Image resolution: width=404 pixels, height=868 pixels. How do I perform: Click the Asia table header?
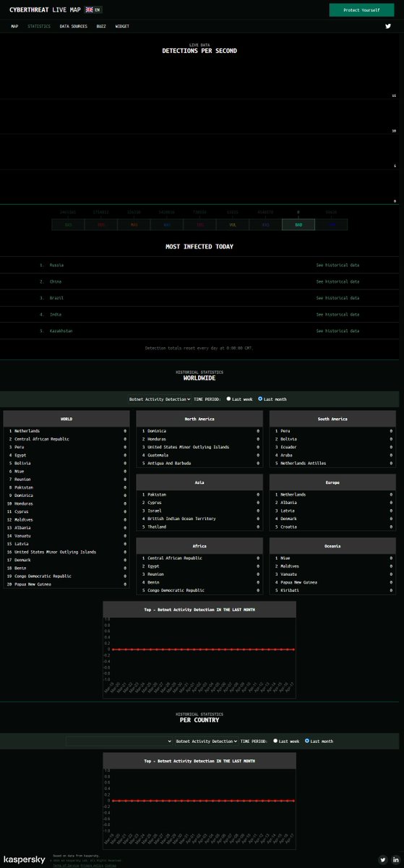(x=199, y=482)
